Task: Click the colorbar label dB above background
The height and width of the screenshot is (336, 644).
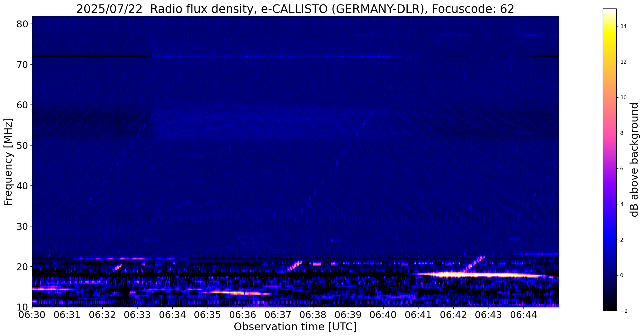Action: pyautogui.click(x=635, y=160)
